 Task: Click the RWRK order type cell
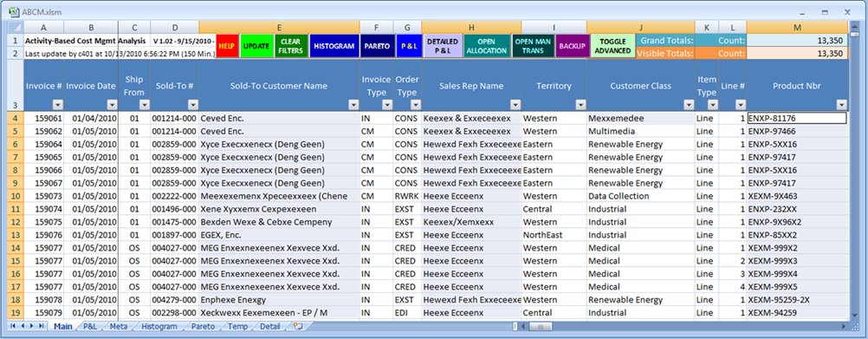(x=407, y=196)
